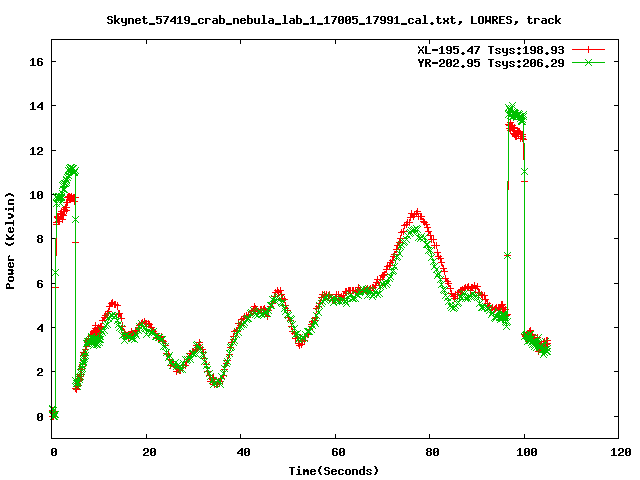Click y-axis tick value 16
Viewport: 640px width, 480px height.
(36, 62)
